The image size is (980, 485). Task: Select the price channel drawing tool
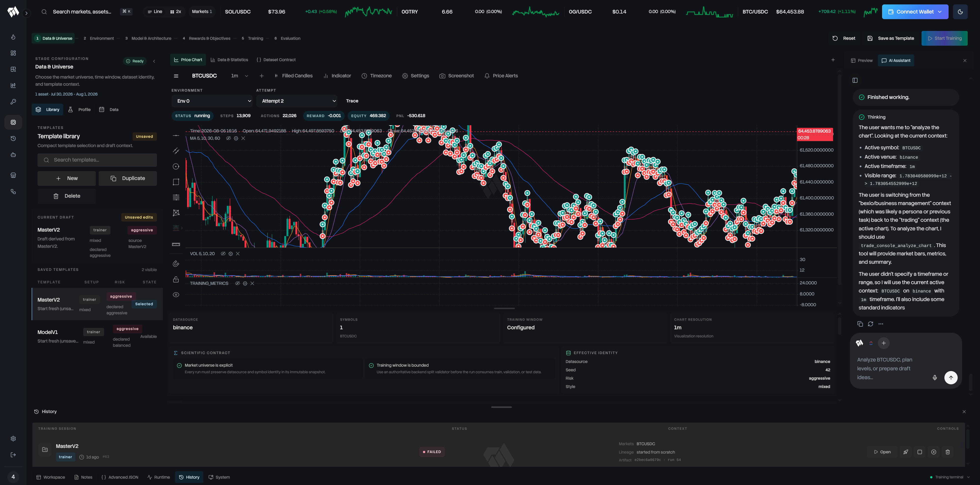coord(176,151)
